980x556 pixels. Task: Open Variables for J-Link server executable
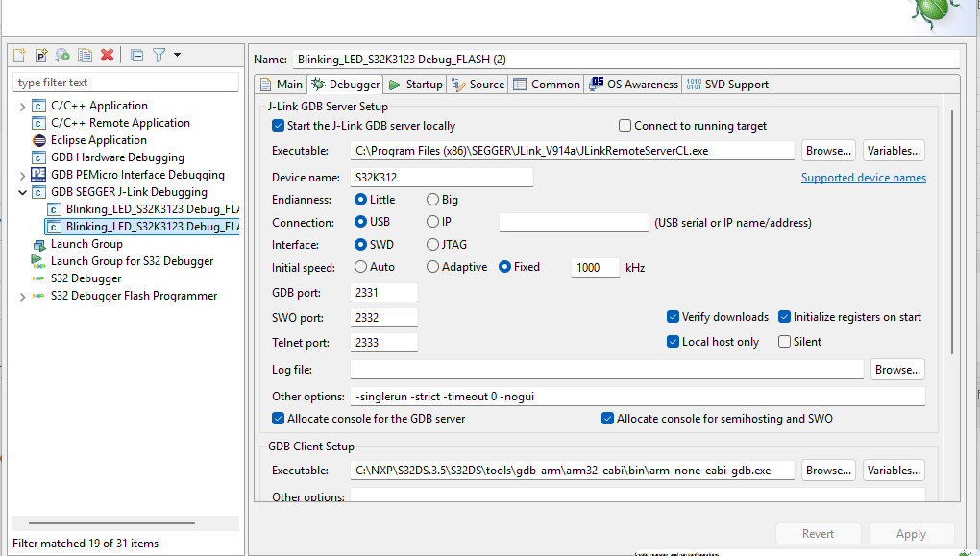[x=894, y=151]
